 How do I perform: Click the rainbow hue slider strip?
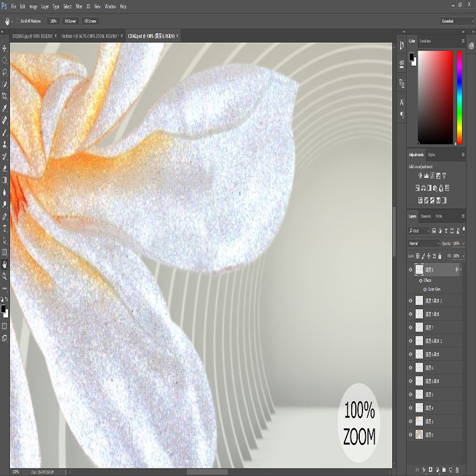click(460, 97)
